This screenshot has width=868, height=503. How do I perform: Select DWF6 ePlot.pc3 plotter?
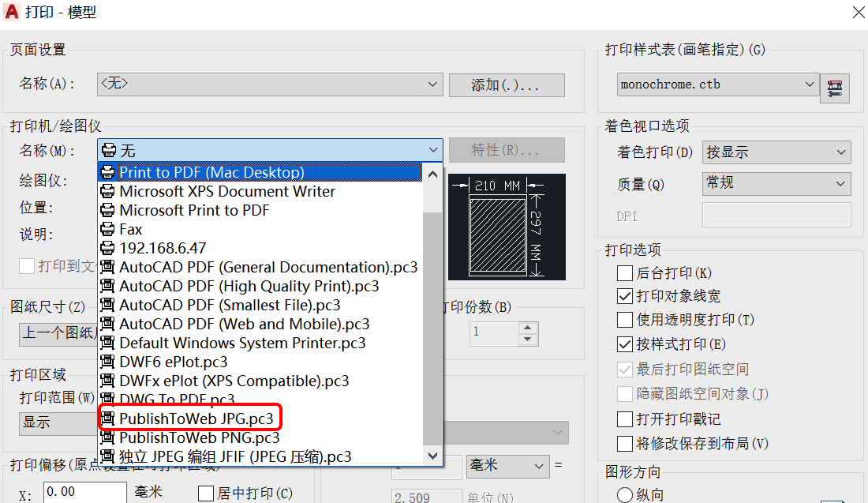tap(260, 362)
